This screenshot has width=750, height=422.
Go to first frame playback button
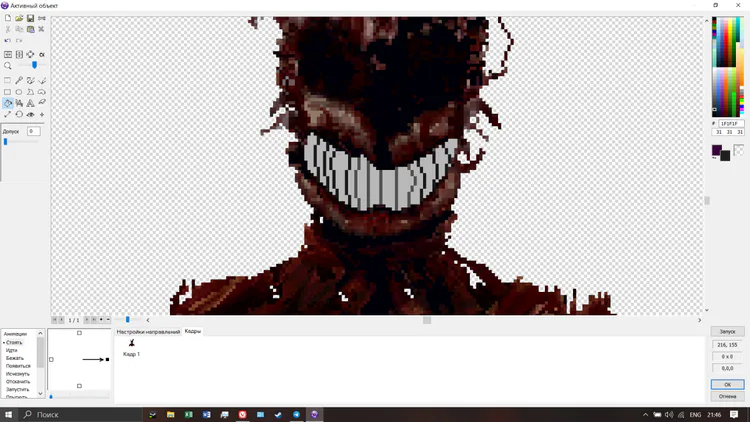[x=55, y=320]
